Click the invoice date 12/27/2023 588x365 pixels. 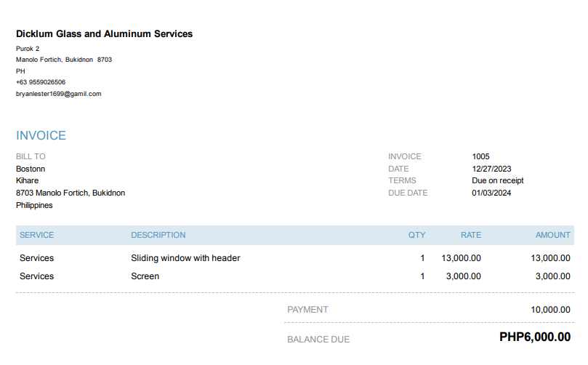coord(492,169)
